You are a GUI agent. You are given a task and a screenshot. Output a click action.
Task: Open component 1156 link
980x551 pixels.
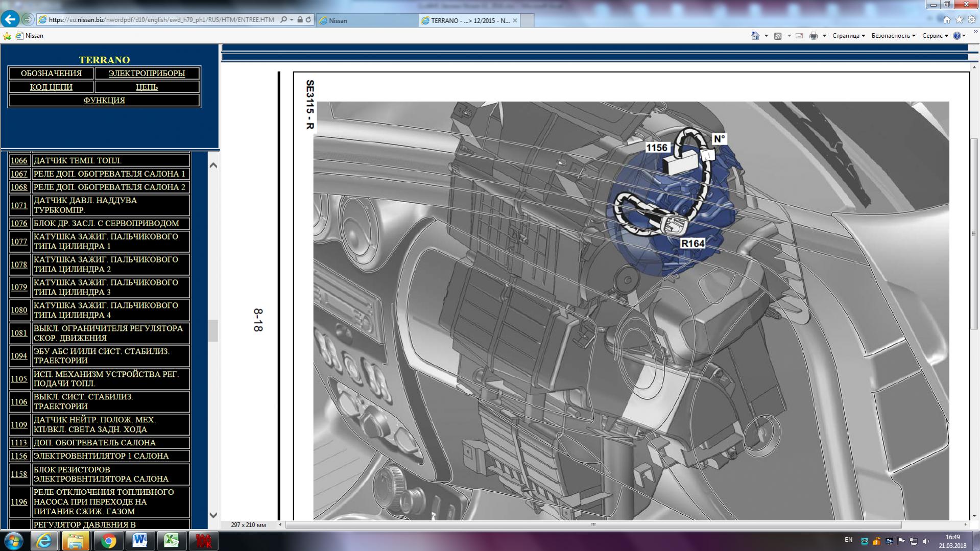pos(19,456)
